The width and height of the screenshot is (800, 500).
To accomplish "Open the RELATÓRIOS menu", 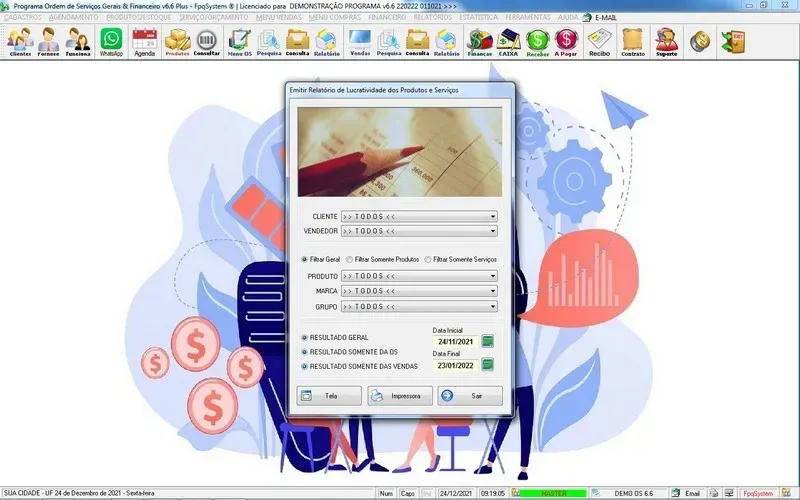I will click(432, 18).
